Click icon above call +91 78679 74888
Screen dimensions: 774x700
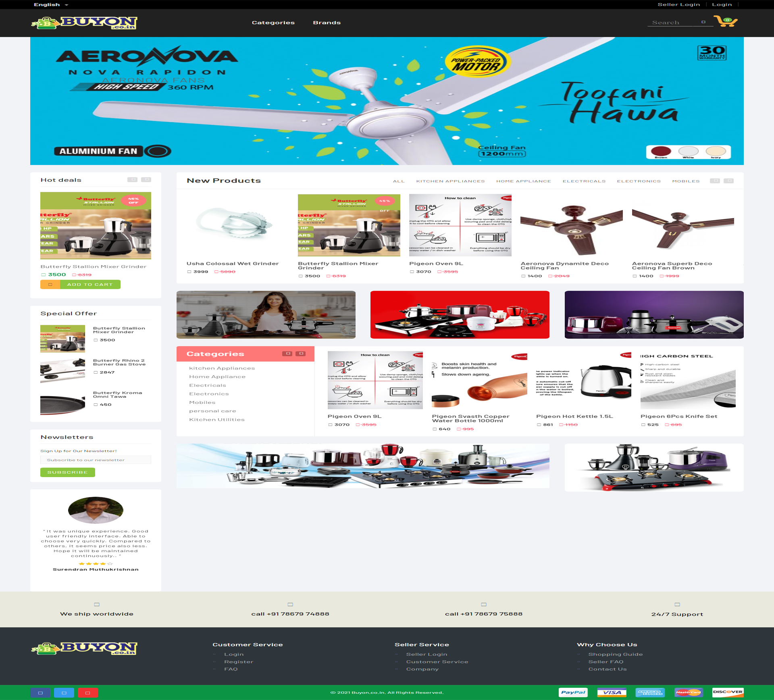pos(290,604)
